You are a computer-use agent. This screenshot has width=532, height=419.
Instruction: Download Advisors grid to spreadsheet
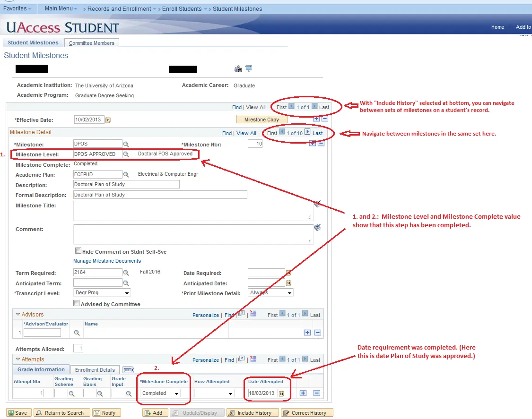click(253, 314)
